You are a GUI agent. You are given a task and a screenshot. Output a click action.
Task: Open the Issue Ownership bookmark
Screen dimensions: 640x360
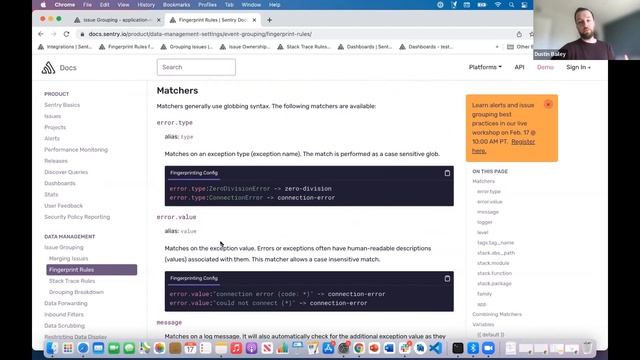click(x=245, y=47)
